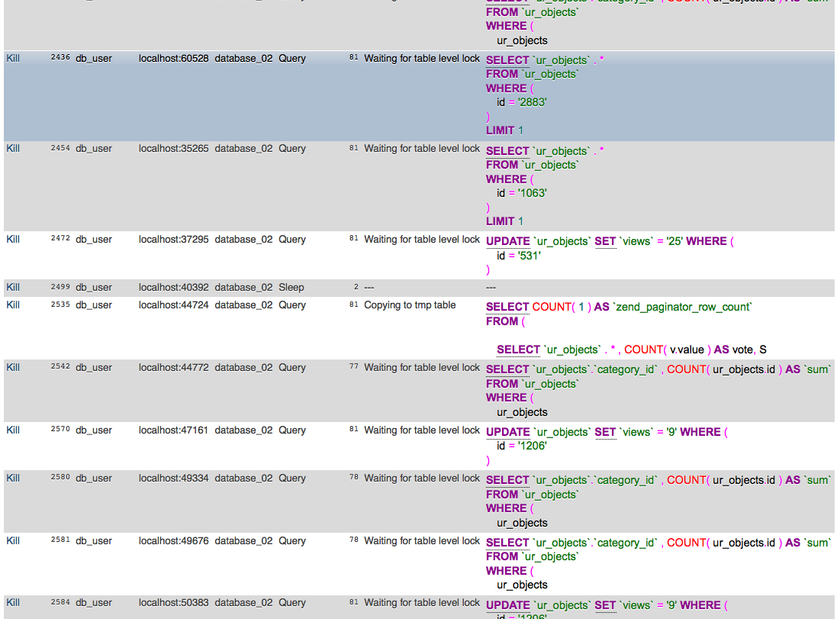The width and height of the screenshot is (840, 619).
Task: Click the localhost:60528 host cell
Action: click(x=173, y=58)
